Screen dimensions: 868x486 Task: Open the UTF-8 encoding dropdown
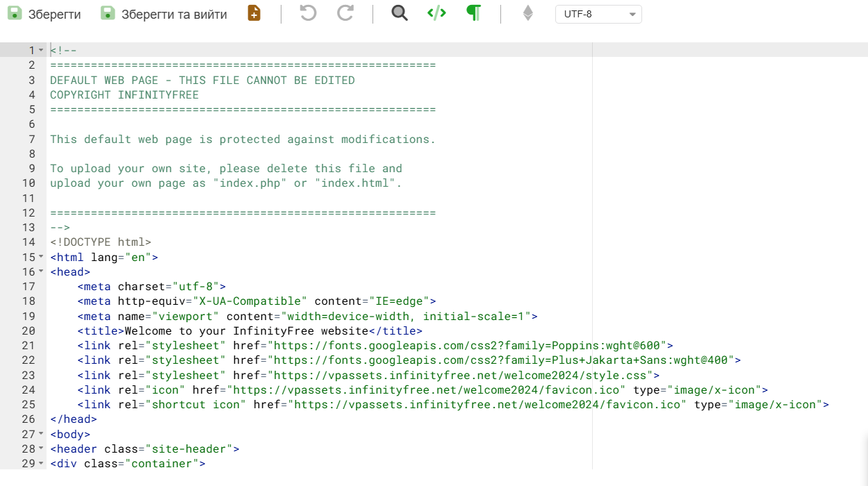598,14
